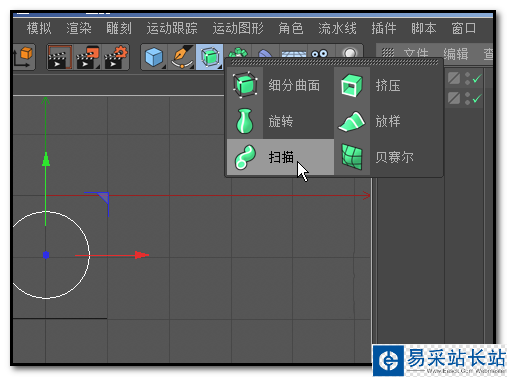The width and height of the screenshot is (507, 377).
Task: Select 细分曲面 subdivision surface generator
Action: point(280,85)
